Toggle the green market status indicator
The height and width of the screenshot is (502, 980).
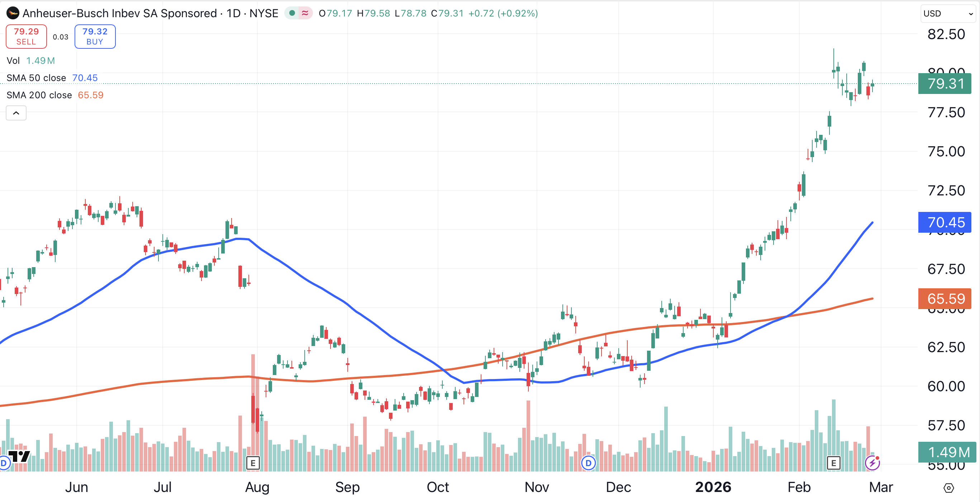[x=292, y=13]
